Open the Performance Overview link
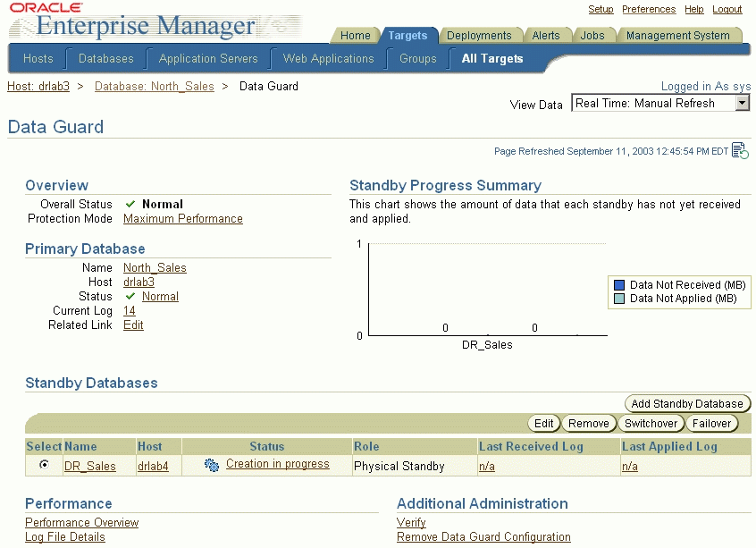Viewport: 756px width, 548px height. [x=81, y=522]
